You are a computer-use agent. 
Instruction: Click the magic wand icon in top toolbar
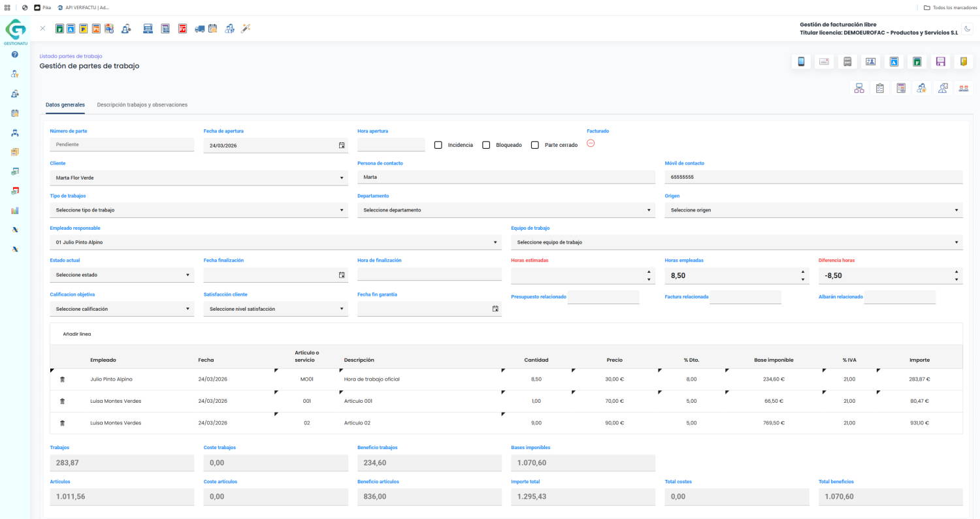pos(246,29)
